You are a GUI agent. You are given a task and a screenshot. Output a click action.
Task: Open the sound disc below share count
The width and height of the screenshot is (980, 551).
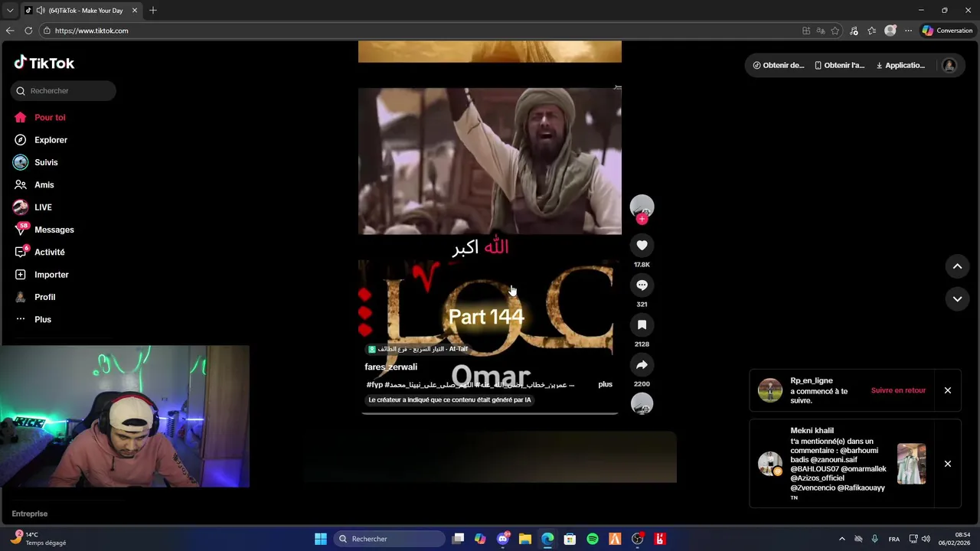pos(642,404)
